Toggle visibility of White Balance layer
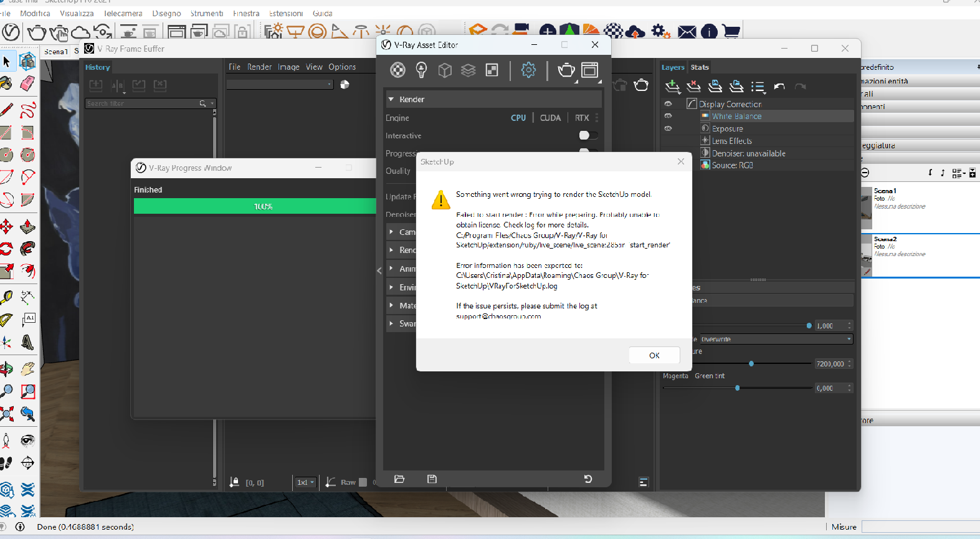The image size is (980, 539). click(x=668, y=116)
